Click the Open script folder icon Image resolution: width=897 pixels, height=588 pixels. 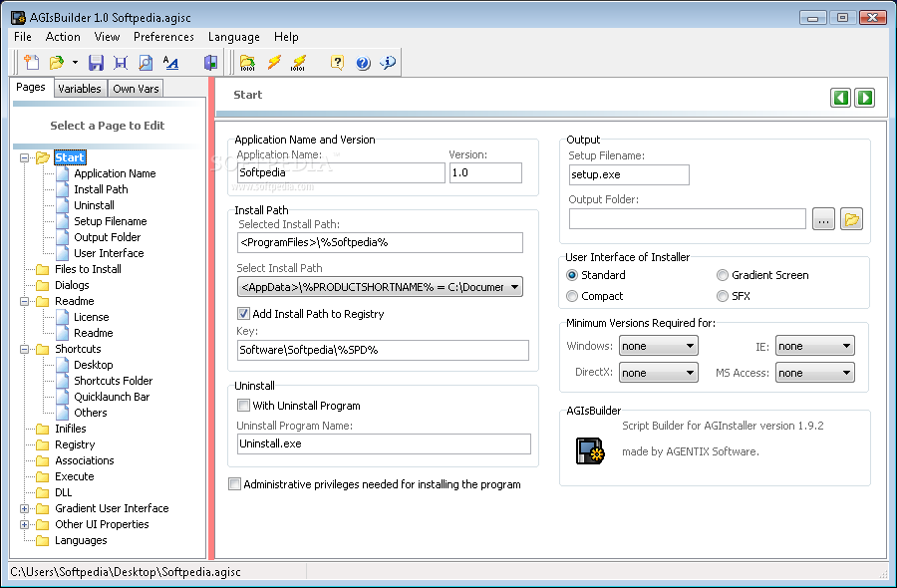57,63
